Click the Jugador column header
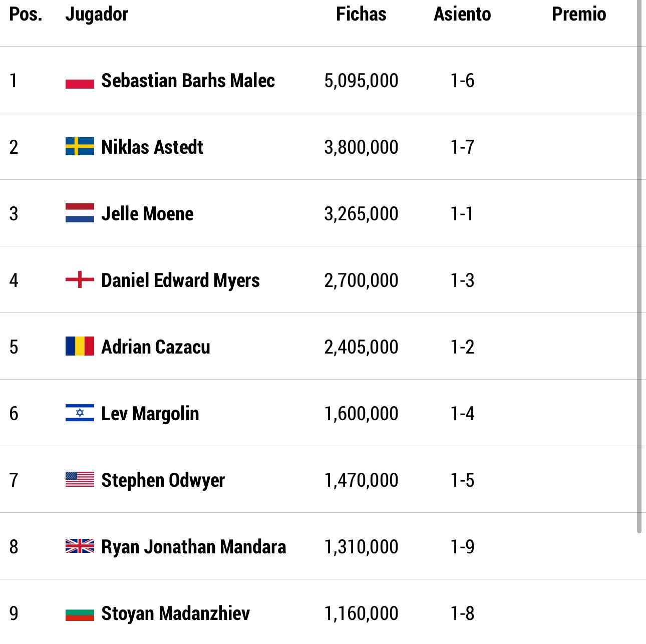Image resolution: width=646 pixels, height=644 pixels. click(97, 15)
